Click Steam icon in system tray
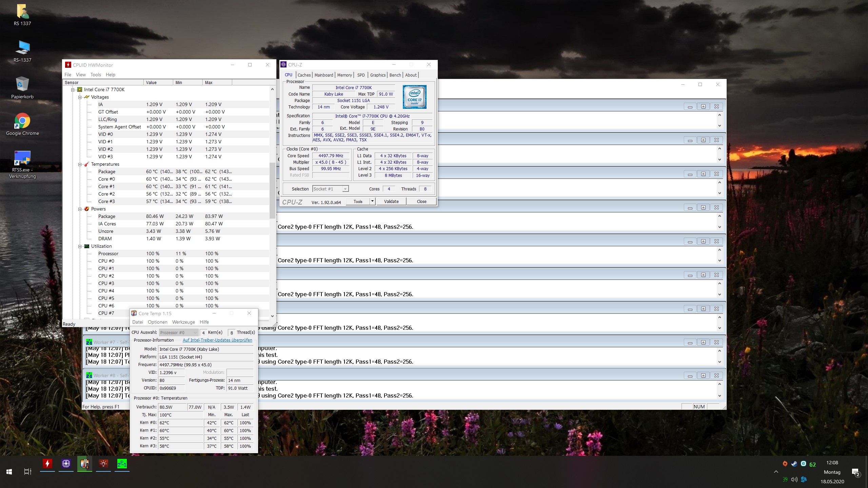Screen dimensions: 868x488 coord(794,464)
